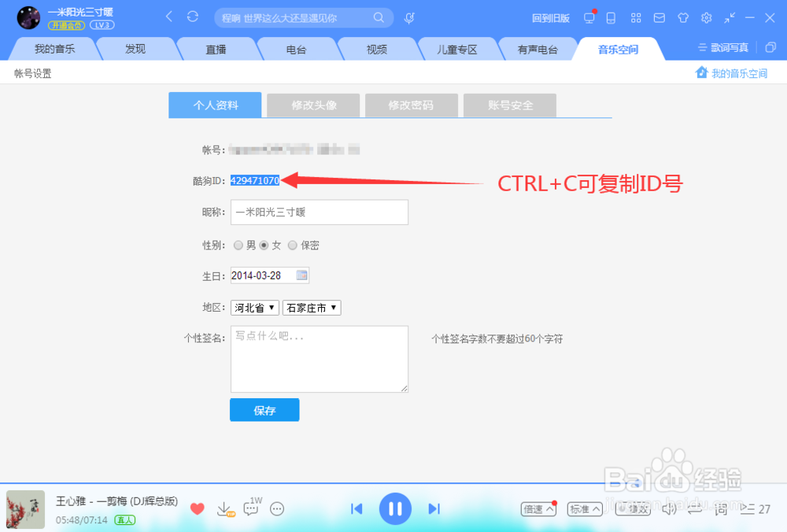Open the 个人资料 settings tab

216,105
